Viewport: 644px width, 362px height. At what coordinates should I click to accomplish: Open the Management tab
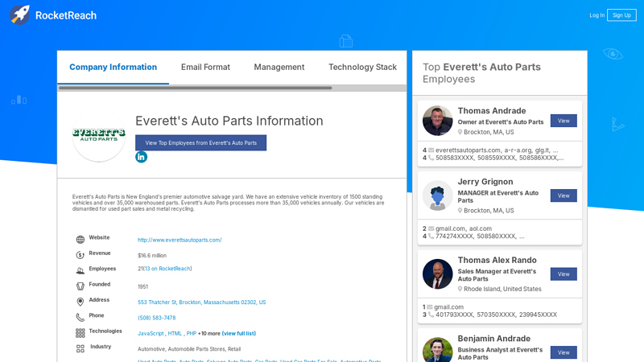(279, 67)
